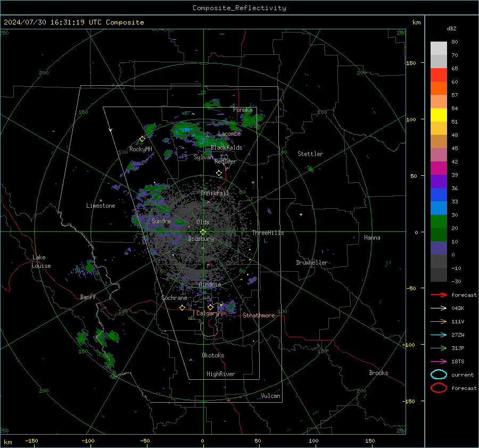This screenshot has width=479, height=448.
Task: Click the cyan 'current' ellipse legend icon
Action: 439,374
